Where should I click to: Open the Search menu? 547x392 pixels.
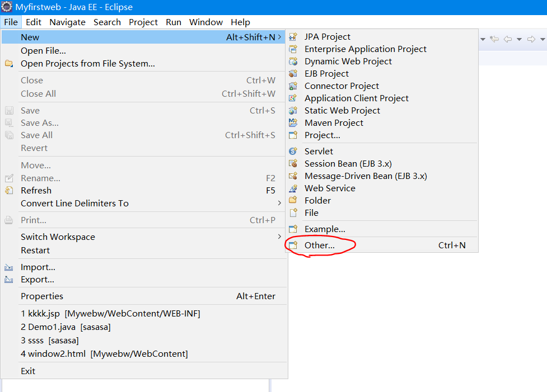pyautogui.click(x=107, y=22)
